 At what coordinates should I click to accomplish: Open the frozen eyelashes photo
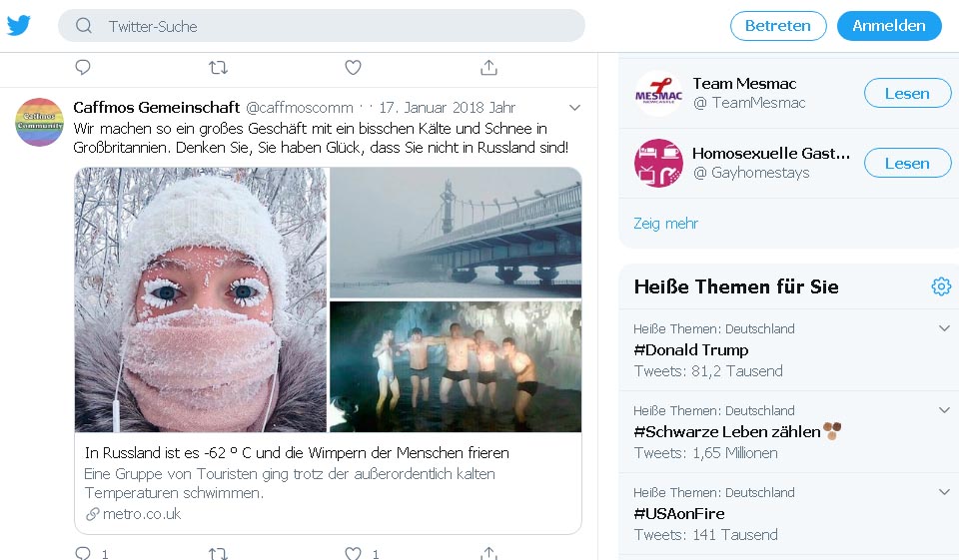coord(201,299)
